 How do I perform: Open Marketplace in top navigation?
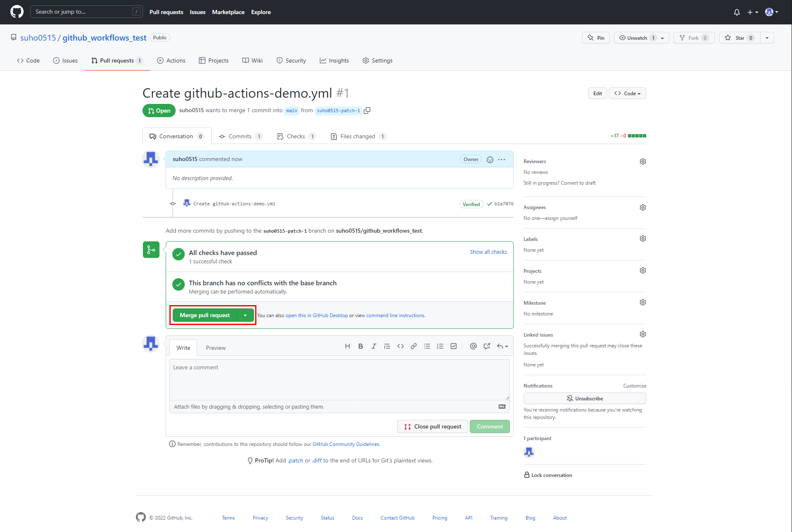point(228,12)
